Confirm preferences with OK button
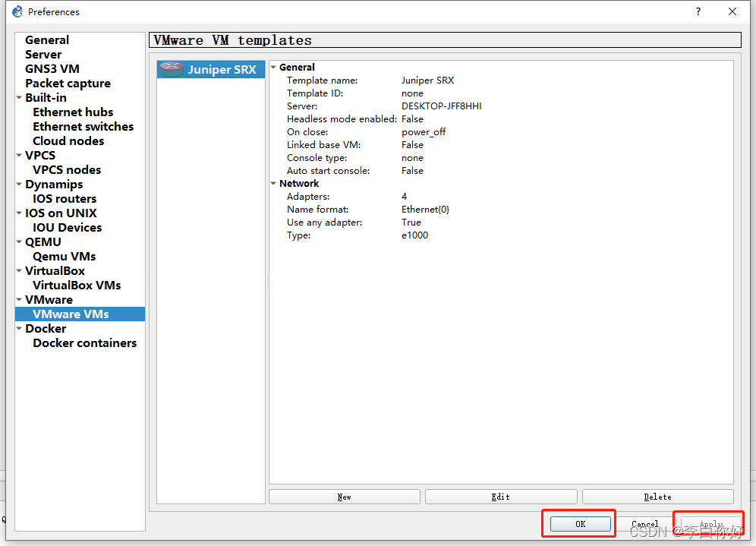The width and height of the screenshot is (756, 546). coord(581,524)
